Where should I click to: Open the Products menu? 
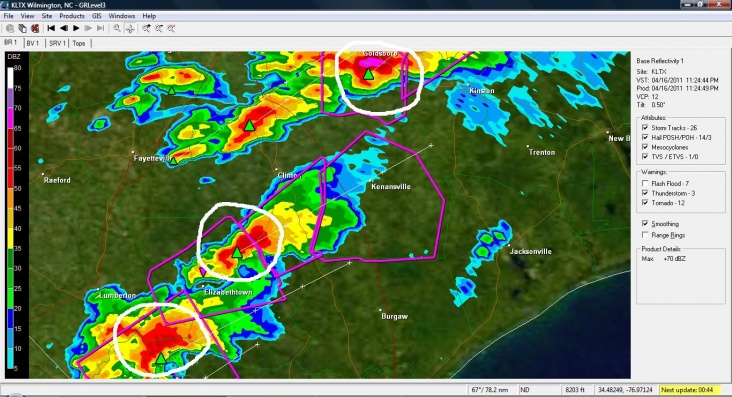[x=72, y=16]
